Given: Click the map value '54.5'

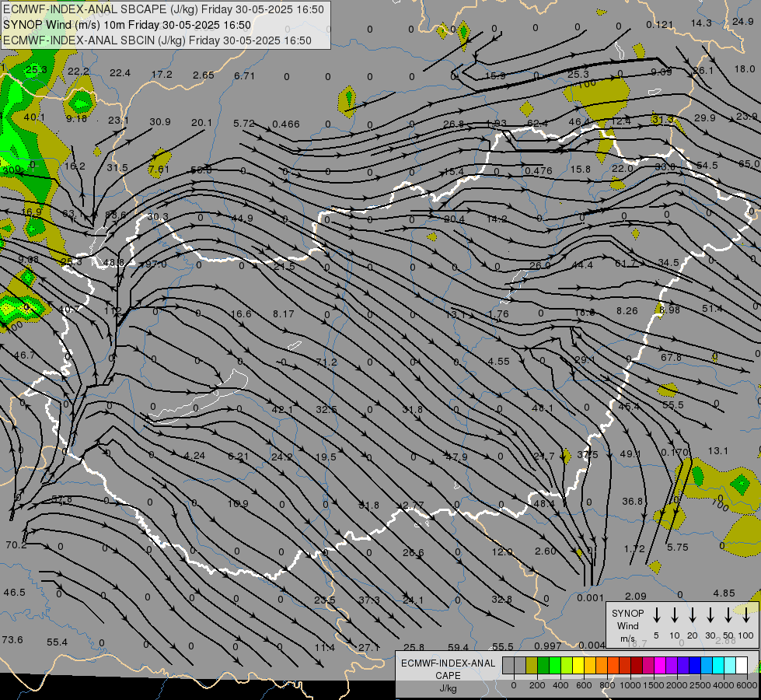Looking at the screenshot, I should point(707,166).
